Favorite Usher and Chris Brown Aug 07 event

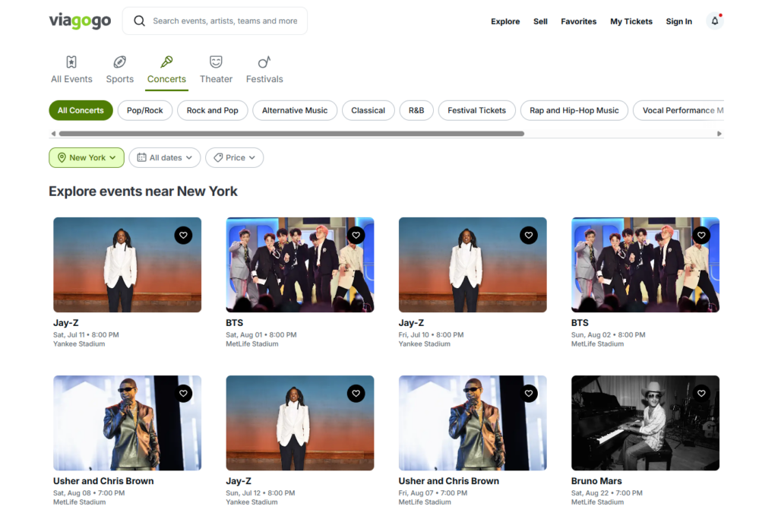click(x=529, y=394)
